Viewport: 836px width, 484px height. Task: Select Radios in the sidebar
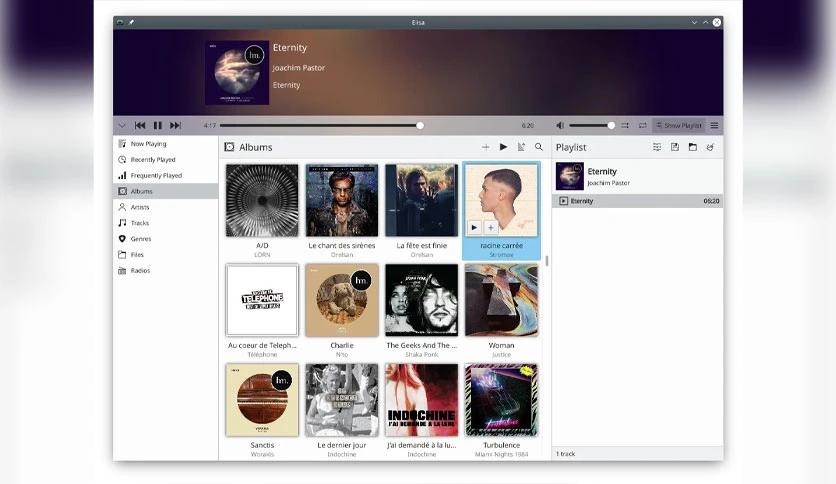coord(165,270)
